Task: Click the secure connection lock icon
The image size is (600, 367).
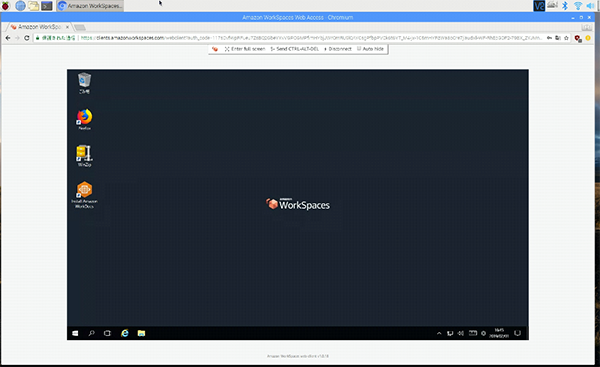Action: click(38, 38)
